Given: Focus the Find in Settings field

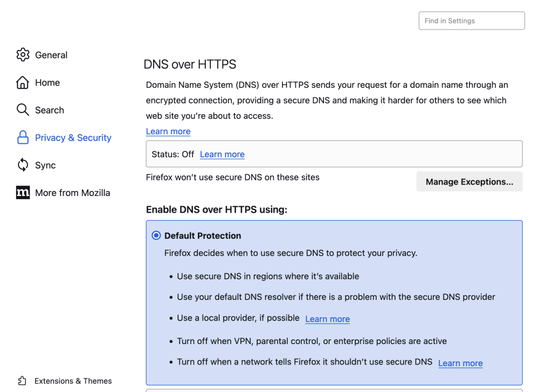Looking at the screenshot, I should point(471,21).
